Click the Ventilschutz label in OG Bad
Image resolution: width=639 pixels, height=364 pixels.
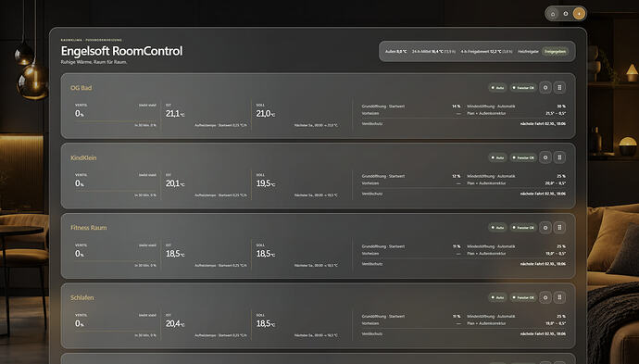point(372,123)
